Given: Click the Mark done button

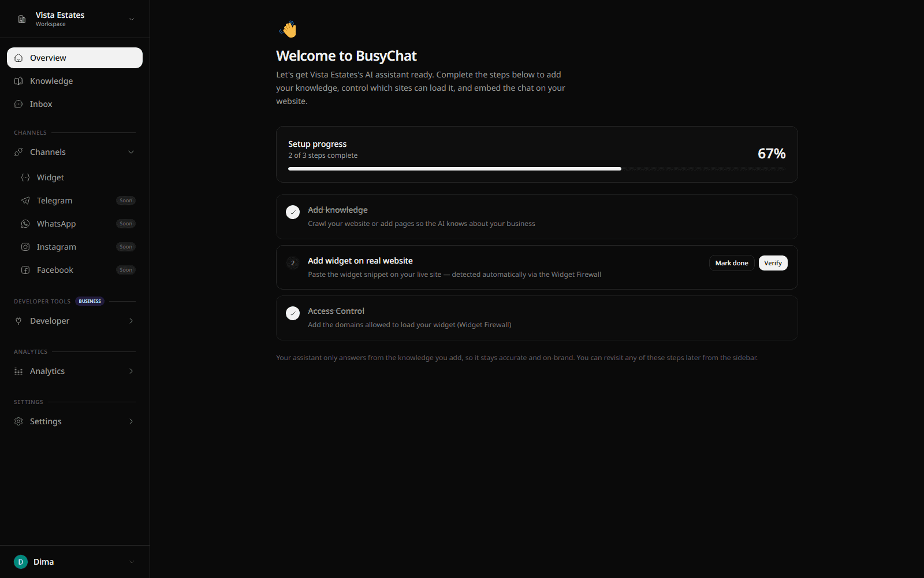Looking at the screenshot, I should [732, 263].
